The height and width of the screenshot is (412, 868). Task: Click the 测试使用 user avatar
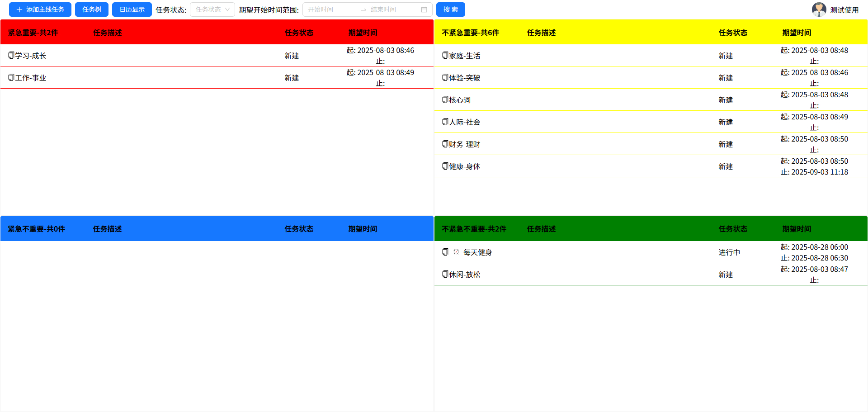click(819, 9)
